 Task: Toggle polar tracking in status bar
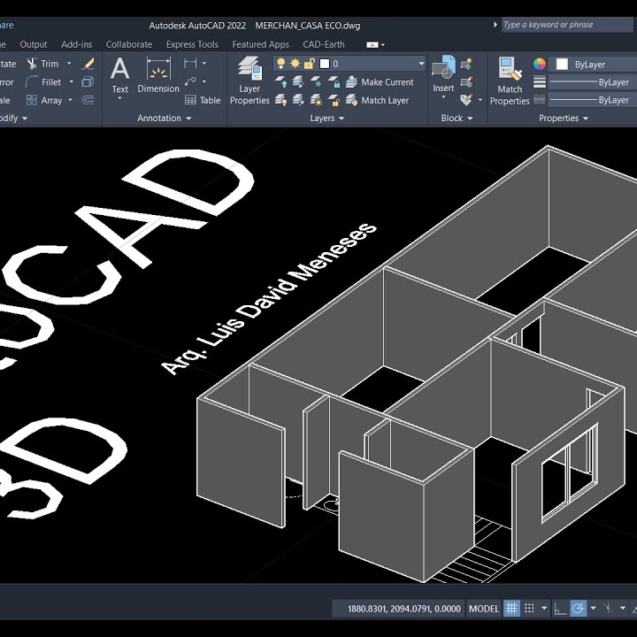pyautogui.click(x=578, y=608)
